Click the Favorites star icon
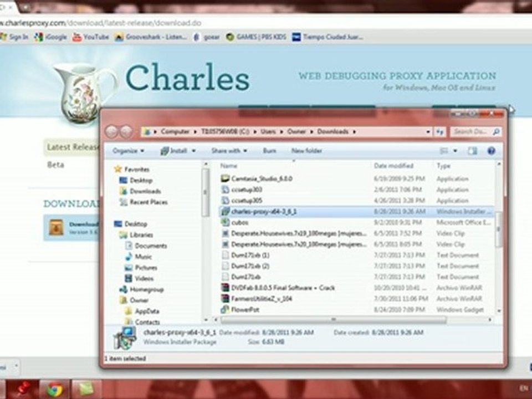Screen dimensions: 532x399 [117, 169]
